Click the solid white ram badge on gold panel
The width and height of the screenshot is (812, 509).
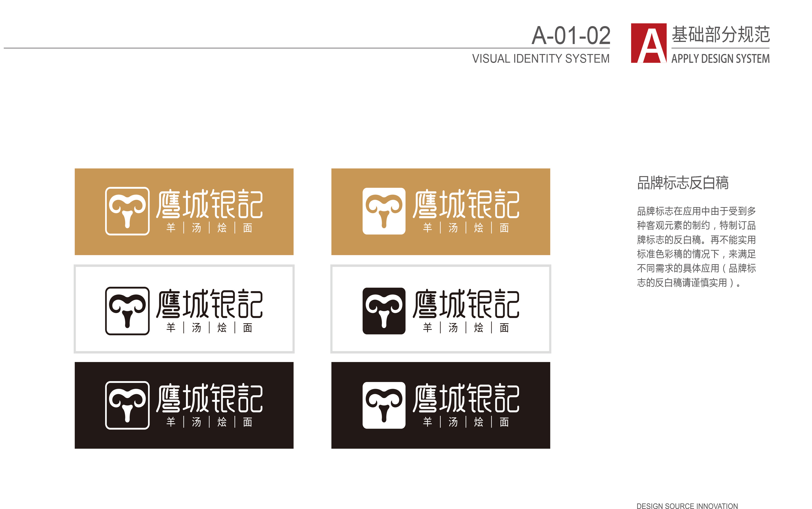(x=384, y=211)
